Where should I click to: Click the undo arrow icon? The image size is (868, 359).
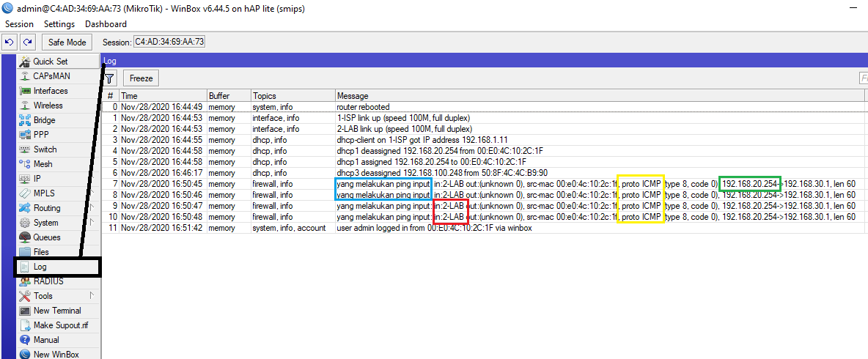click(10, 42)
